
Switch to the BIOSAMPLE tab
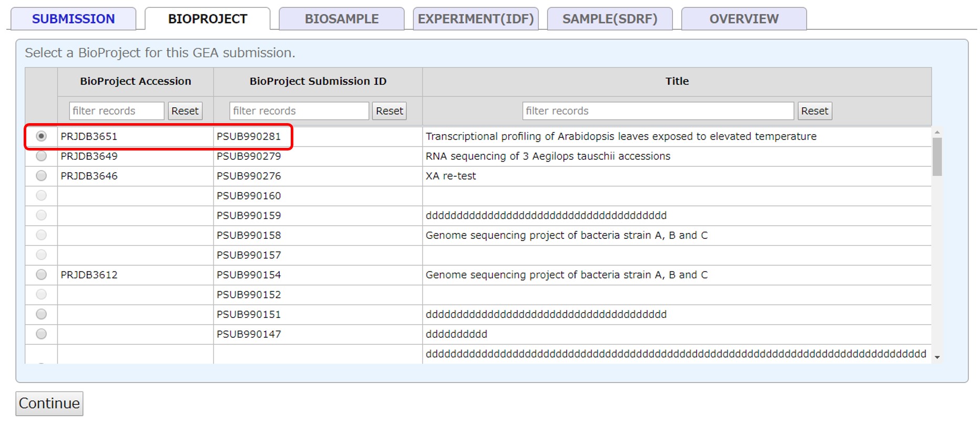click(341, 19)
